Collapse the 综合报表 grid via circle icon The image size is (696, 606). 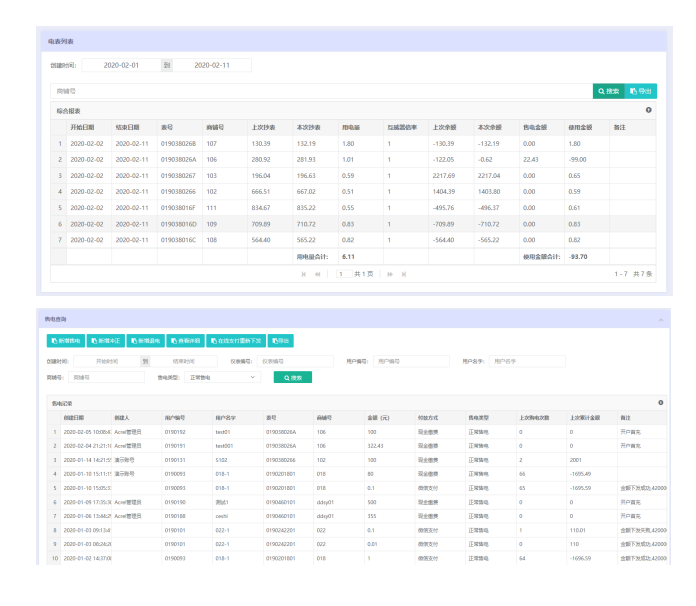click(x=649, y=110)
